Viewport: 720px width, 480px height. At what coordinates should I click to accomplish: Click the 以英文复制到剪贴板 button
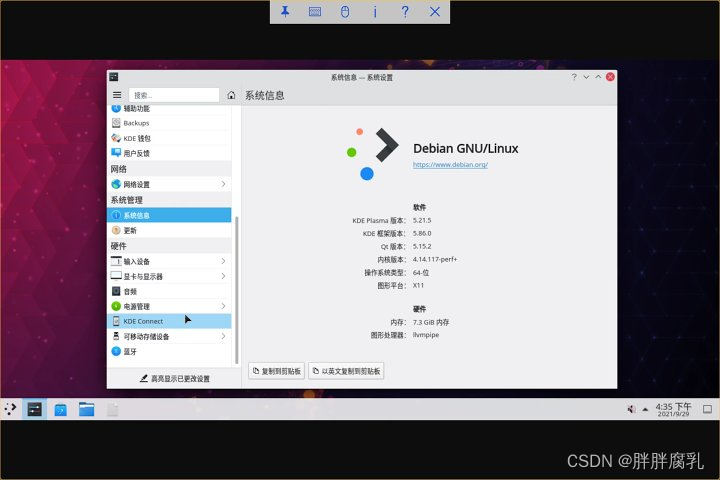click(346, 371)
